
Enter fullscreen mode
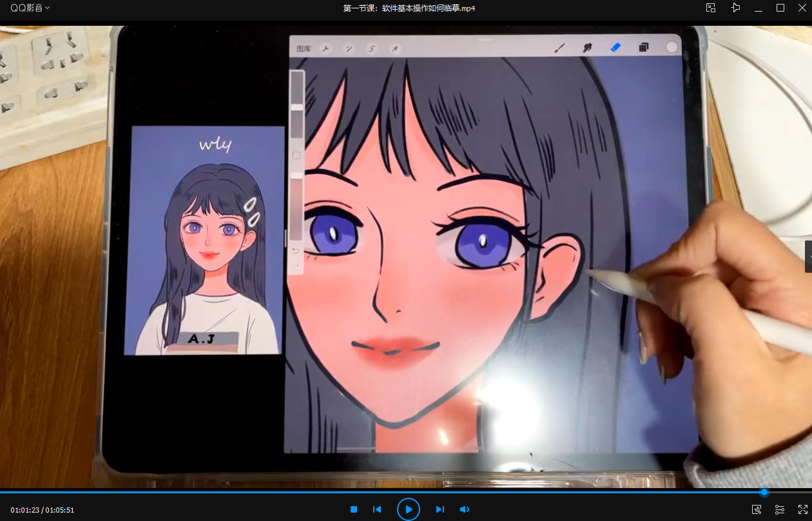click(x=802, y=509)
